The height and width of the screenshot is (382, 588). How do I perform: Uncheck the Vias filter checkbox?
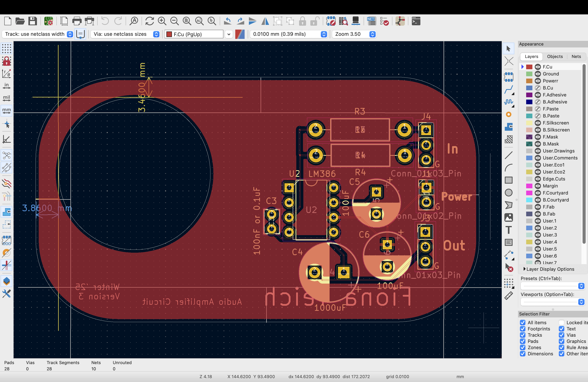click(561, 335)
